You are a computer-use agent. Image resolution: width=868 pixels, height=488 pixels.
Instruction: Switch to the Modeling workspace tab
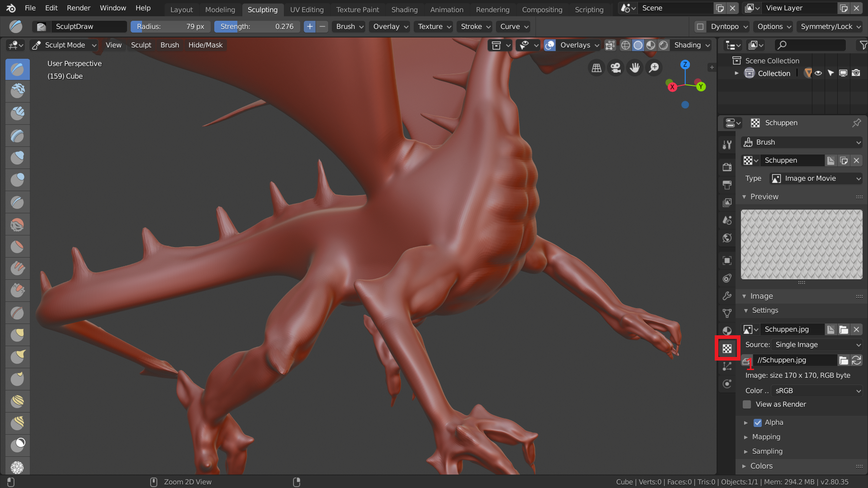220,9
